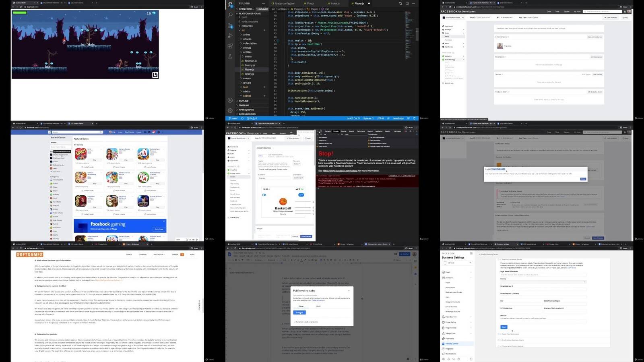Toggle Selected context only checkbox in DevTools
The image size is (644, 362).
[x=317, y=143]
